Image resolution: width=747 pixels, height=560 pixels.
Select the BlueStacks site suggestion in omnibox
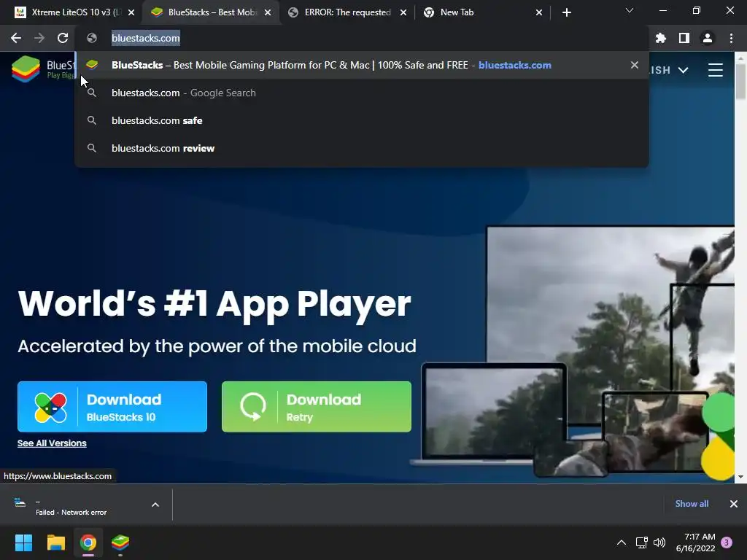362,65
